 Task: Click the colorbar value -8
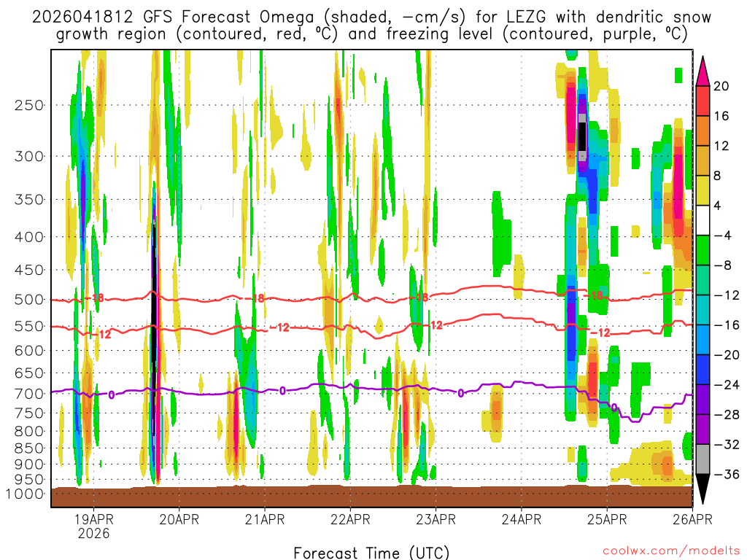click(x=723, y=265)
